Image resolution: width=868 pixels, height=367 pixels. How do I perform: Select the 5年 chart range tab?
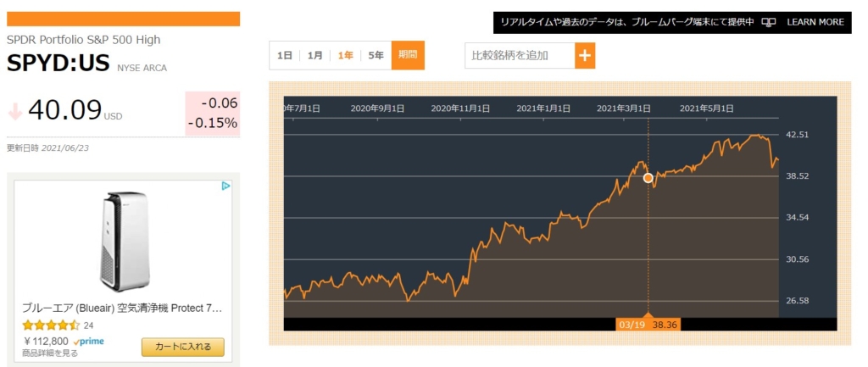point(376,55)
